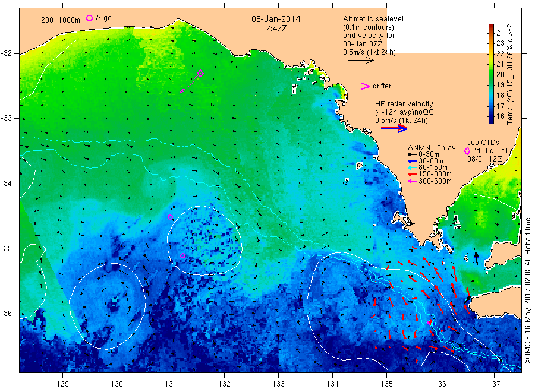Click the 'Altimetric sealevel' caption
Screen dimensions: 535x392
pyautogui.click(x=373, y=19)
